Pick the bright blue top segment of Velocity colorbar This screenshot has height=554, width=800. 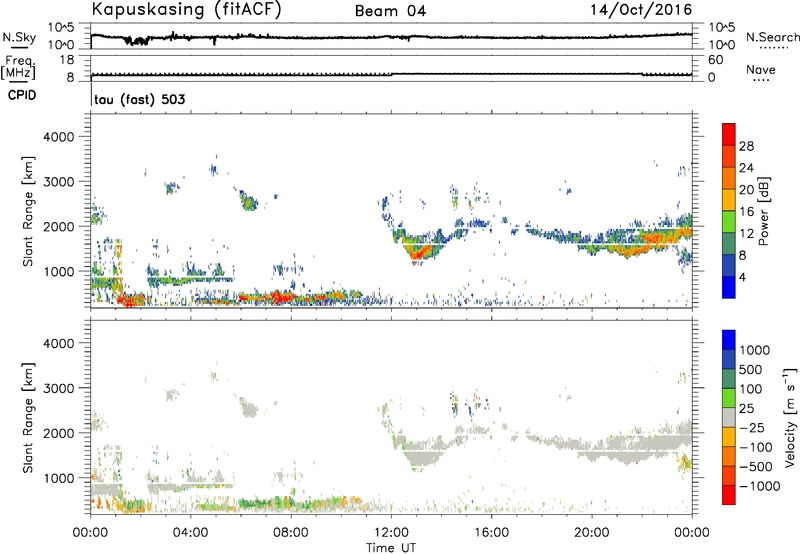(x=729, y=340)
